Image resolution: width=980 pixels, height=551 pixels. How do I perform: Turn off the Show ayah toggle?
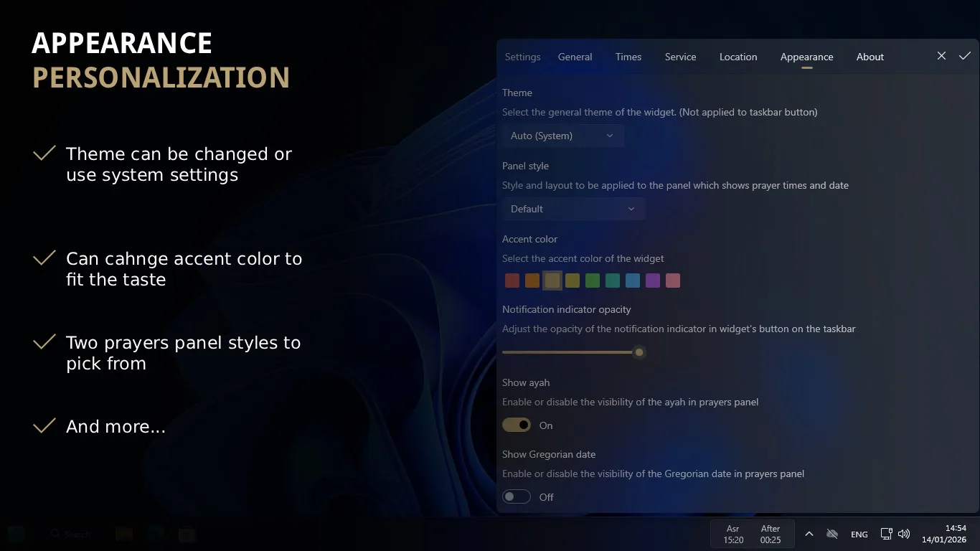pos(517,425)
